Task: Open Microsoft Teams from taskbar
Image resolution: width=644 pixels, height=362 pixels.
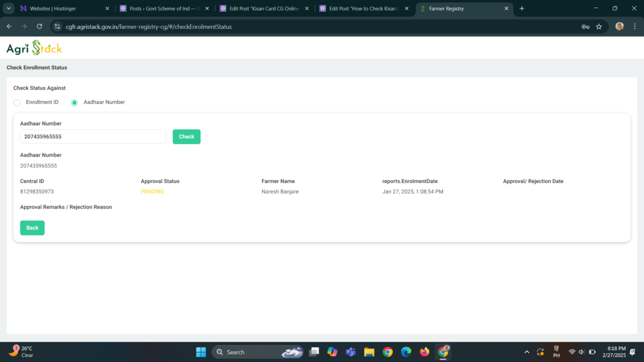Action: tap(350, 352)
